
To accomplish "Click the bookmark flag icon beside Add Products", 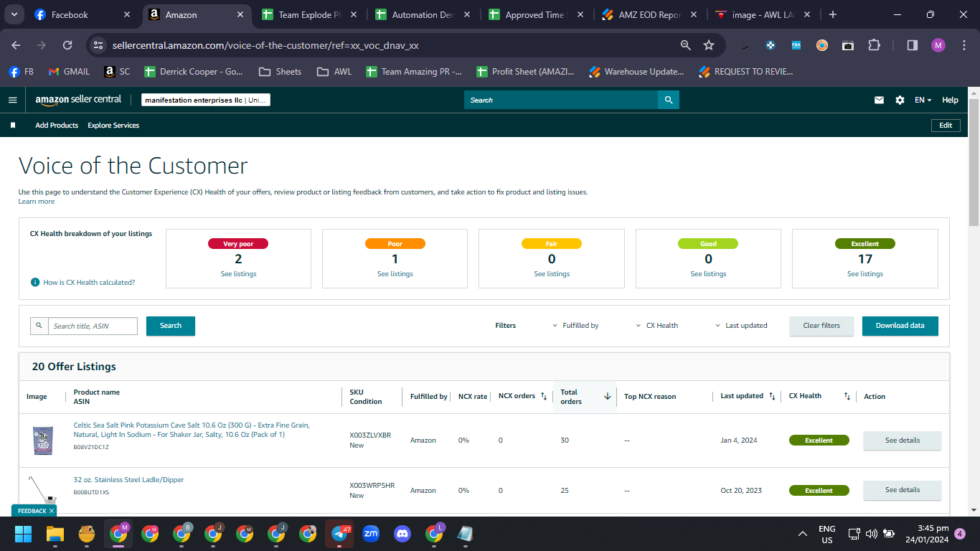I will [x=13, y=126].
